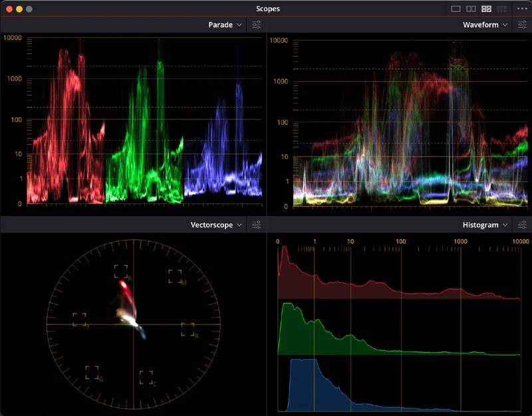Open Vectorscope settings sliders icon
532x416 pixels.
click(257, 225)
